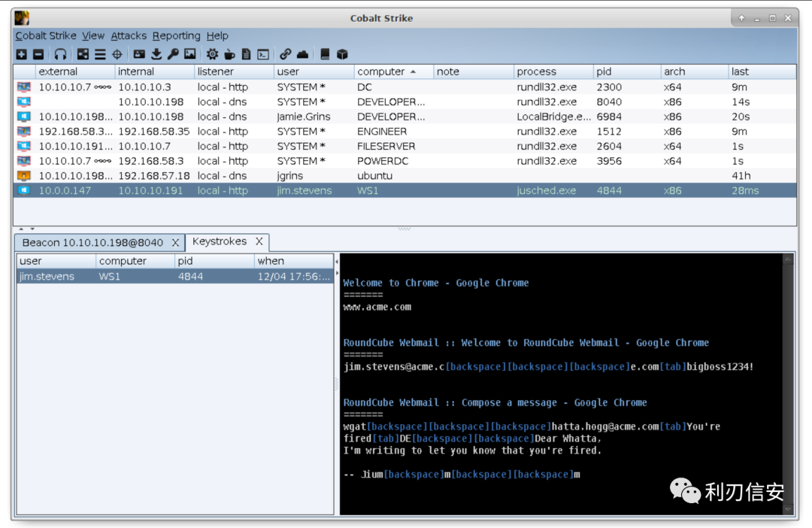The width and height of the screenshot is (812, 528).
Task: Click the cloud manage sites icon
Action: (302, 54)
